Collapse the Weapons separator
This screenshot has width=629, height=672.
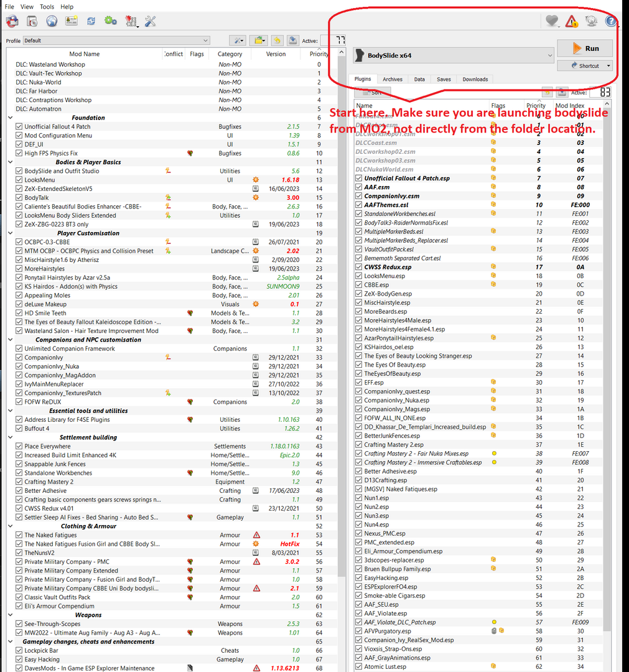[x=11, y=615]
